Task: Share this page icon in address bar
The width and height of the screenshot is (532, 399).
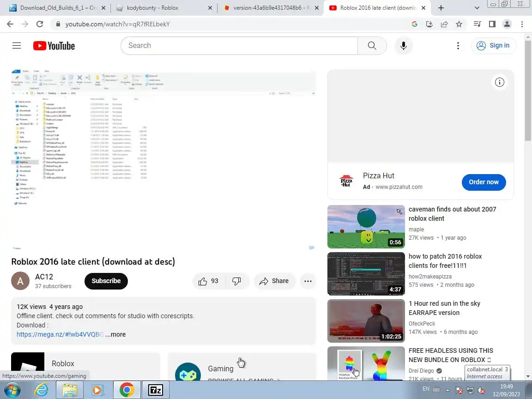Action: pos(444,24)
